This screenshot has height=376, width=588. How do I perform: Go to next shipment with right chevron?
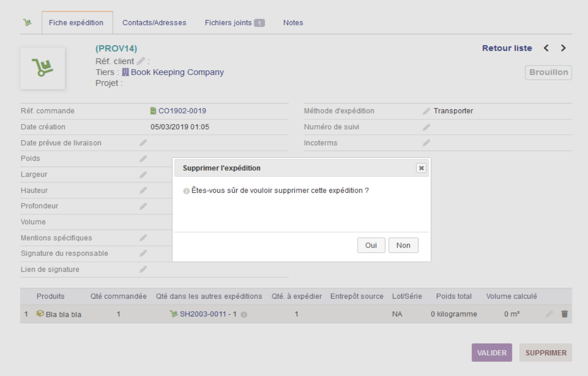pyautogui.click(x=563, y=48)
